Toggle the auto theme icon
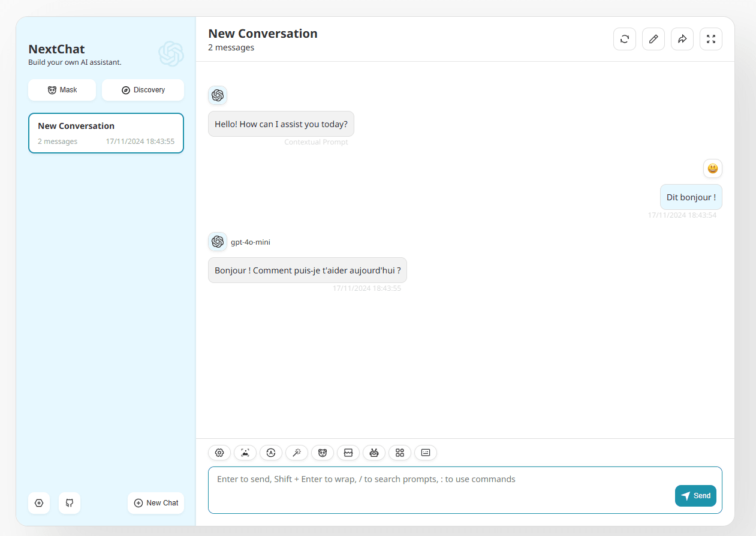The height and width of the screenshot is (536, 756). (x=271, y=453)
